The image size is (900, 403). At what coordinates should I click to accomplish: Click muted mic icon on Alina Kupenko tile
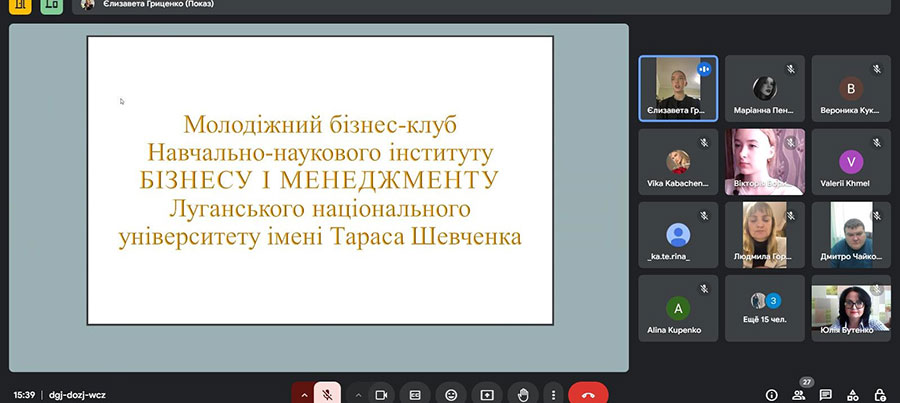[704, 289]
